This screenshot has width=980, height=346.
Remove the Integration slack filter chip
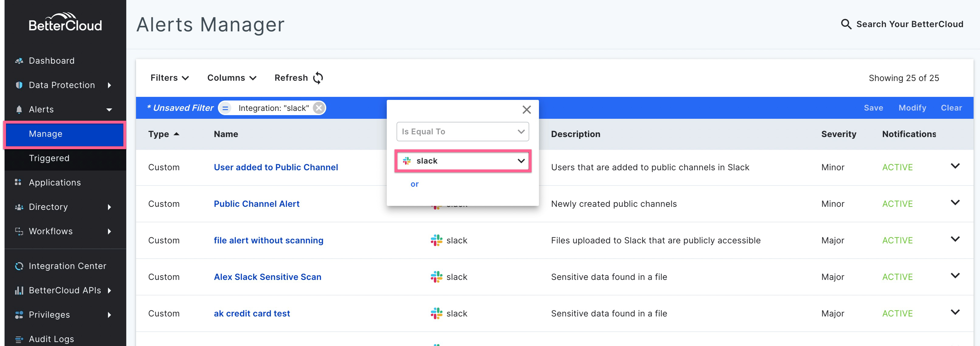319,107
